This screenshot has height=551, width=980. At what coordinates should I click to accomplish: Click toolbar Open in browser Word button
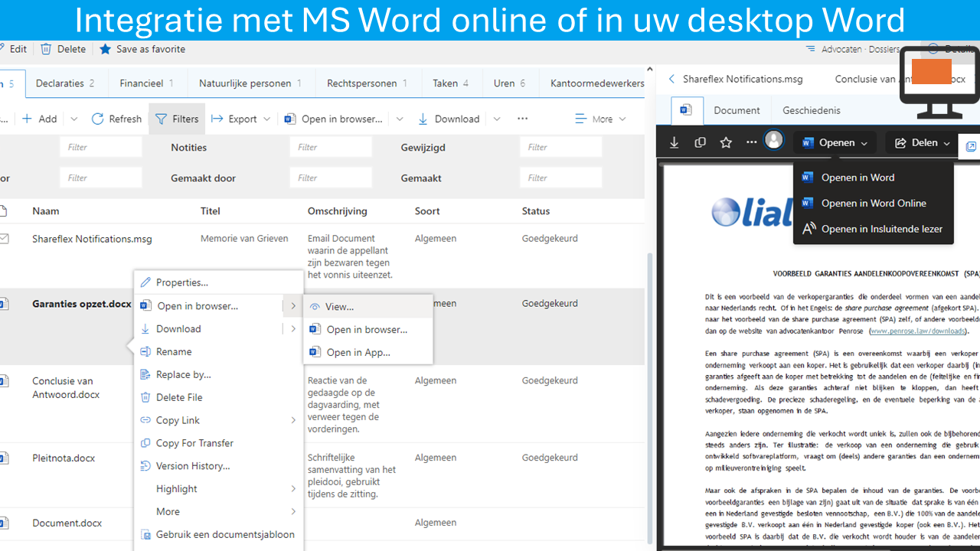(333, 119)
